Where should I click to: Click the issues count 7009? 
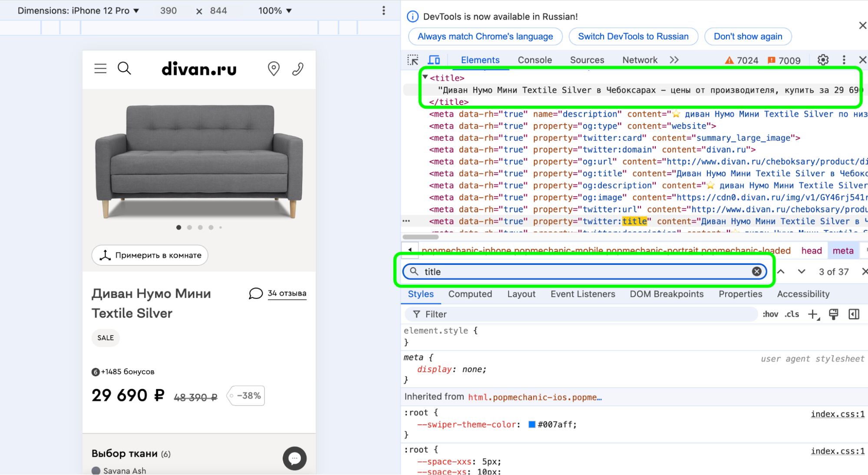tap(784, 60)
